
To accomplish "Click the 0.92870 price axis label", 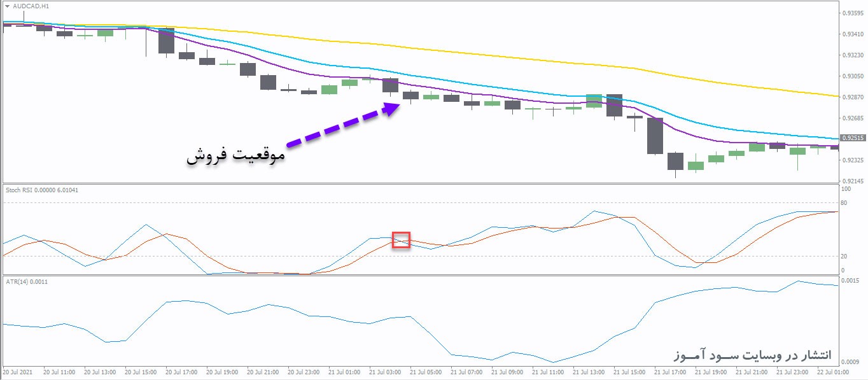I will [x=853, y=97].
